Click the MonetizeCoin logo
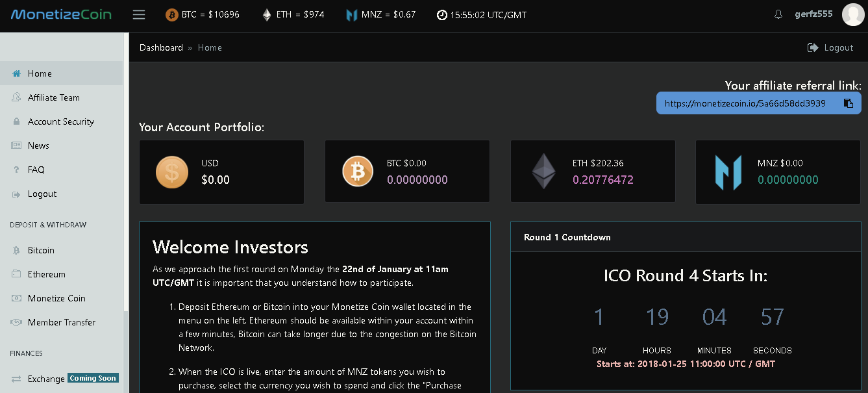This screenshot has width=868, height=393. tap(61, 14)
